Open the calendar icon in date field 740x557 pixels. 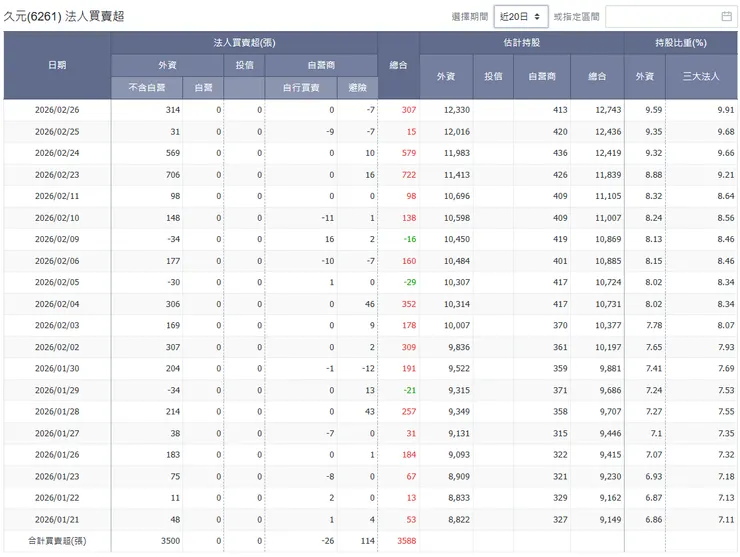(x=726, y=17)
